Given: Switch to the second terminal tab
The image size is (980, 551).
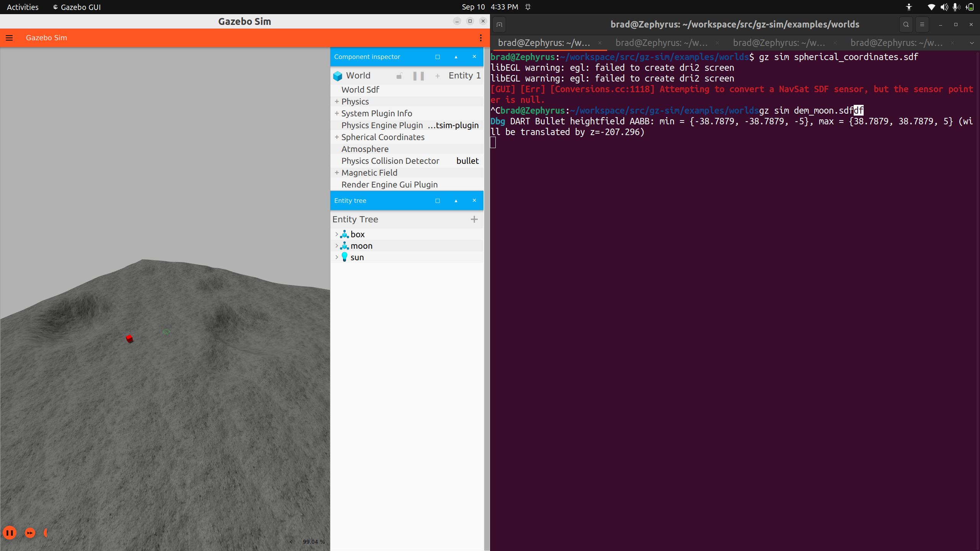Looking at the screenshot, I should click(662, 43).
